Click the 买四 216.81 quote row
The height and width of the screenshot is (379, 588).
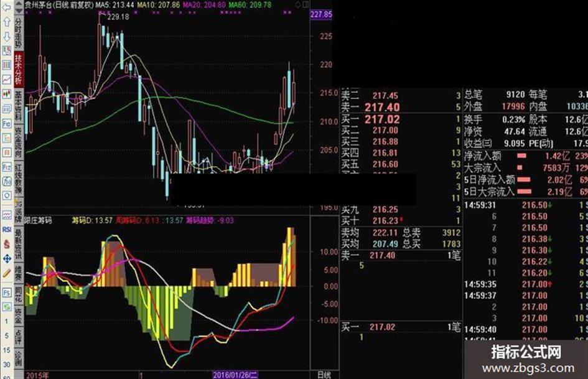pos(401,152)
